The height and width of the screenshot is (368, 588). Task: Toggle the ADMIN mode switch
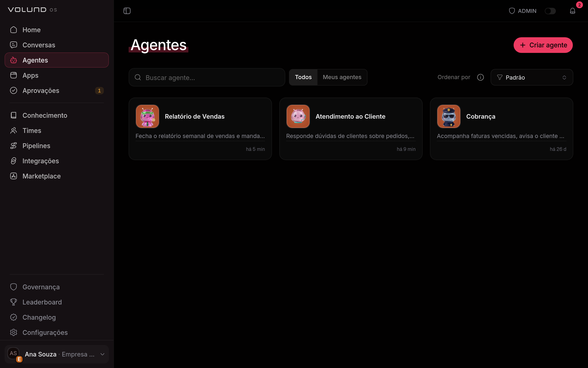(x=550, y=11)
